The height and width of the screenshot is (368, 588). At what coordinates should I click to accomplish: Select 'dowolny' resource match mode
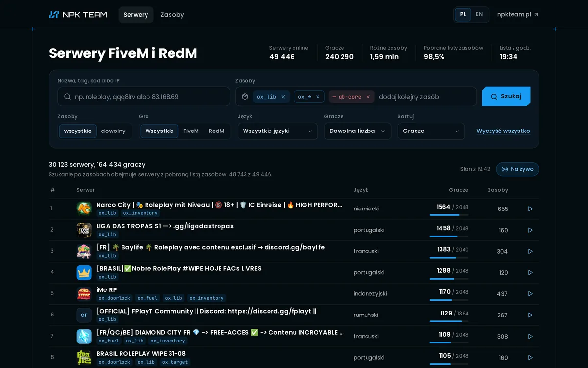113,131
